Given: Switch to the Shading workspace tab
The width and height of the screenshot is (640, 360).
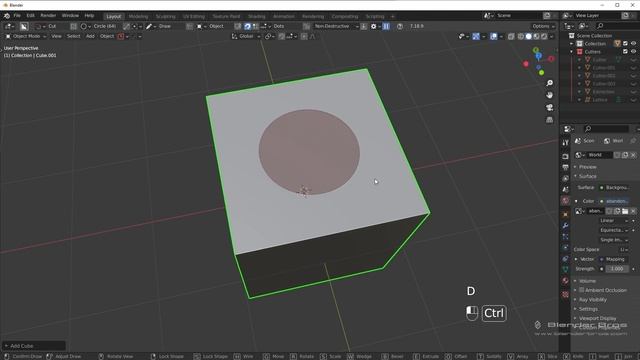Looking at the screenshot, I should (257, 16).
